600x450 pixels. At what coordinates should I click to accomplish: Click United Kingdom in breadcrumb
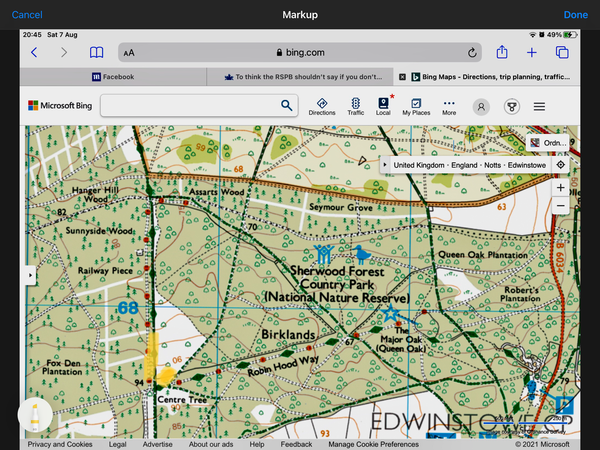(x=419, y=165)
